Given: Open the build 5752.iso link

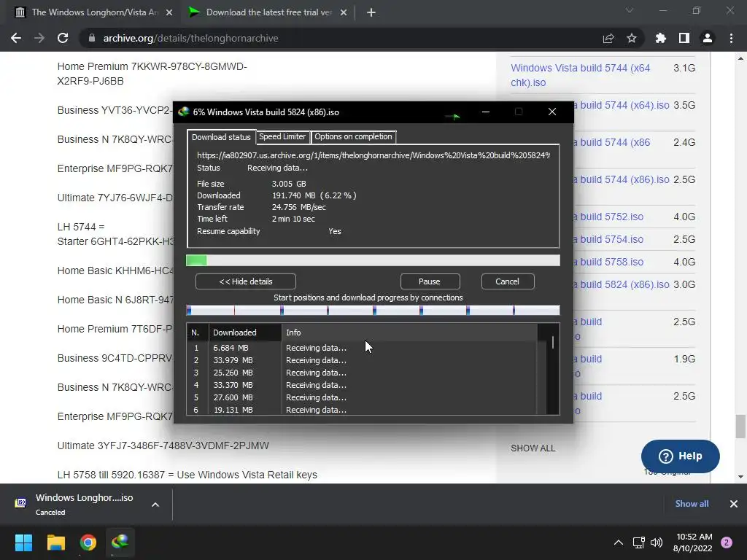Looking at the screenshot, I should (608, 217).
